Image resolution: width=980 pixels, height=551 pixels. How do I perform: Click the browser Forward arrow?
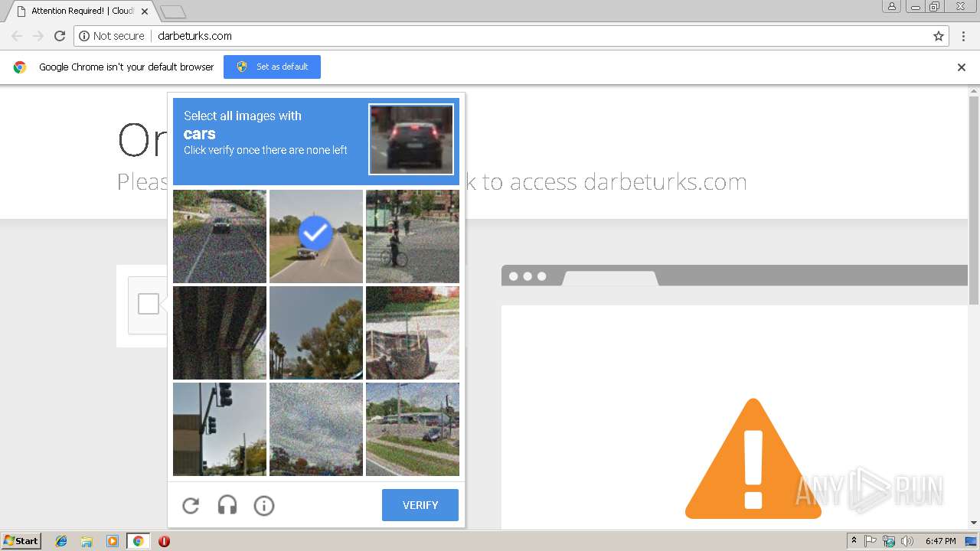[x=38, y=36]
